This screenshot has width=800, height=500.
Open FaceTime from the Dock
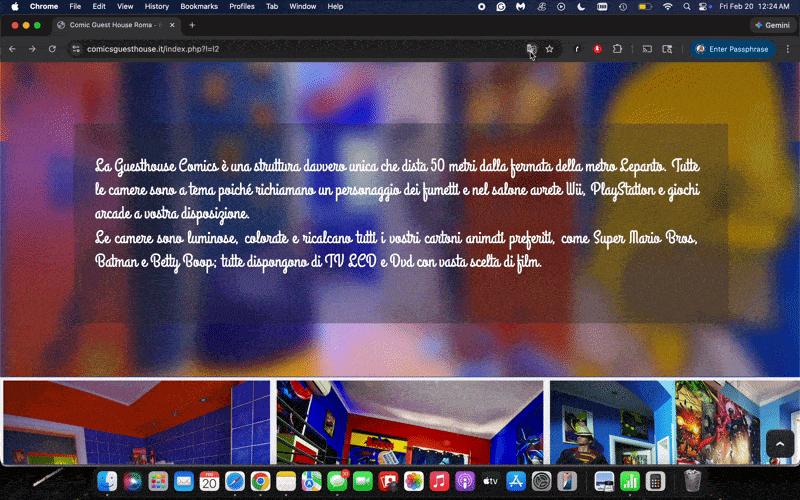pyautogui.click(x=362, y=481)
